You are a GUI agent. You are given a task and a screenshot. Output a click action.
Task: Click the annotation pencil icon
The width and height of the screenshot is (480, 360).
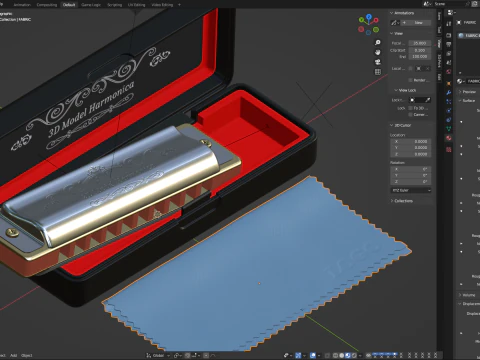click(395, 23)
